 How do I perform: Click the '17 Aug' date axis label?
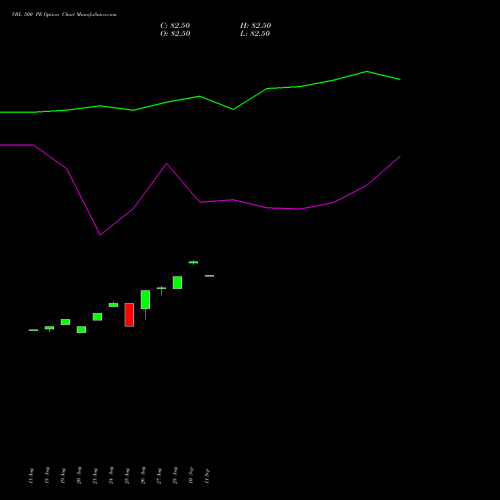[x=31, y=476]
